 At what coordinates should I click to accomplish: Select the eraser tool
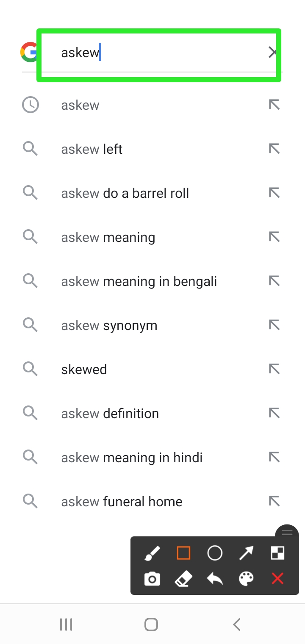click(x=183, y=579)
